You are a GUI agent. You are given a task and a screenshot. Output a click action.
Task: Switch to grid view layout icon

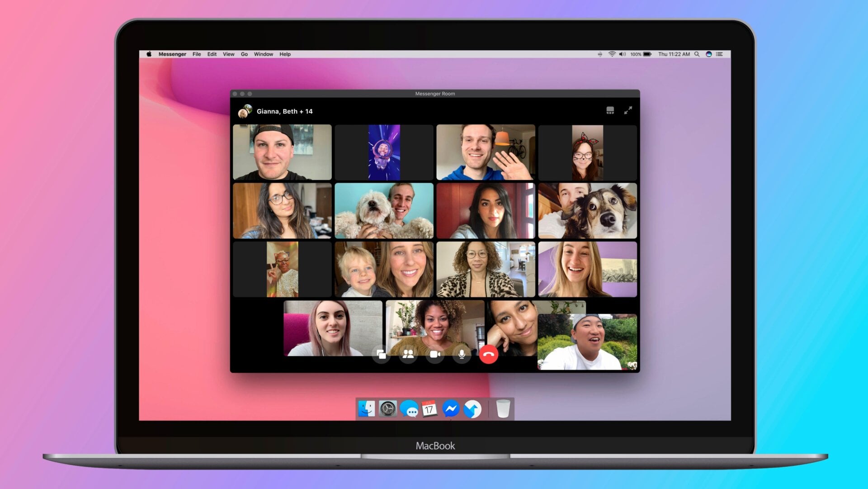(610, 110)
